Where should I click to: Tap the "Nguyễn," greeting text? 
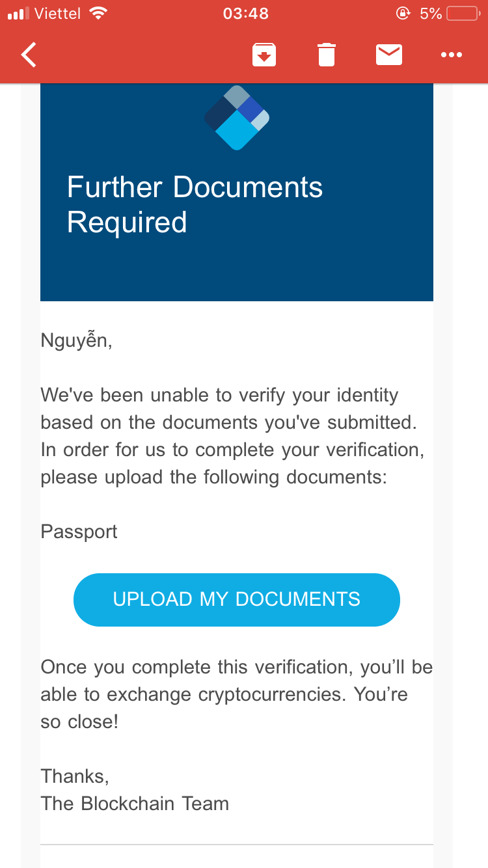click(76, 340)
